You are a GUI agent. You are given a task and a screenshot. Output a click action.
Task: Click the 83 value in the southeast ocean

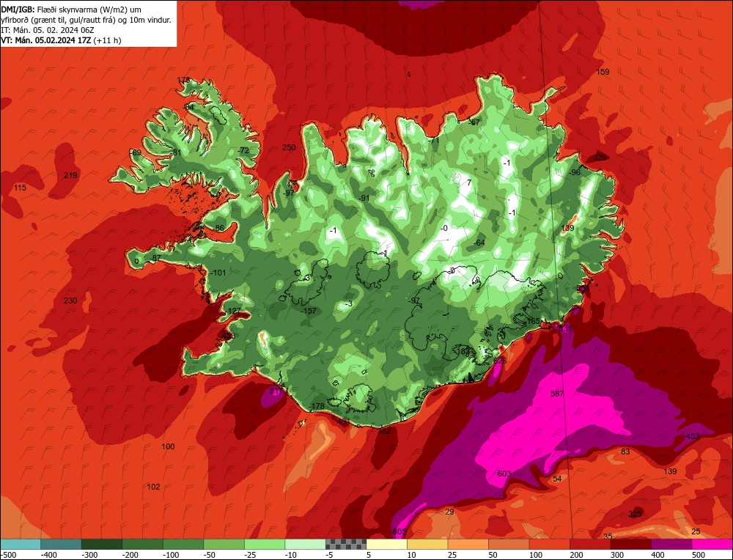pos(625,452)
